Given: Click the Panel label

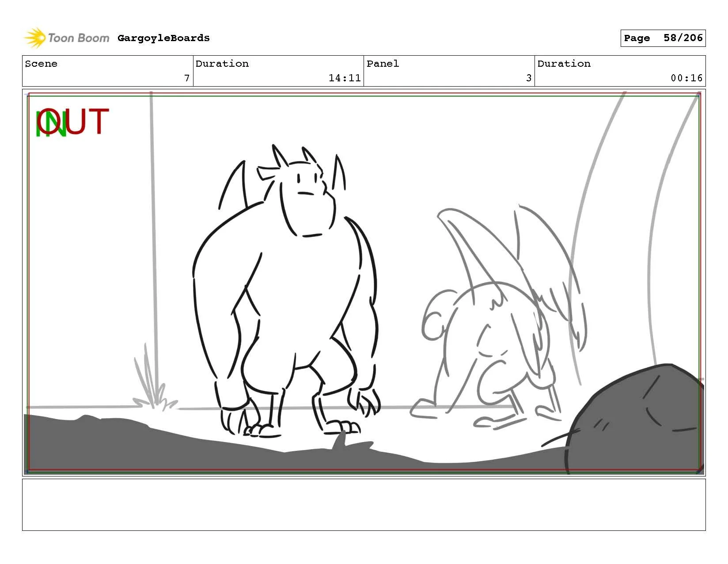Looking at the screenshot, I should click(383, 64).
